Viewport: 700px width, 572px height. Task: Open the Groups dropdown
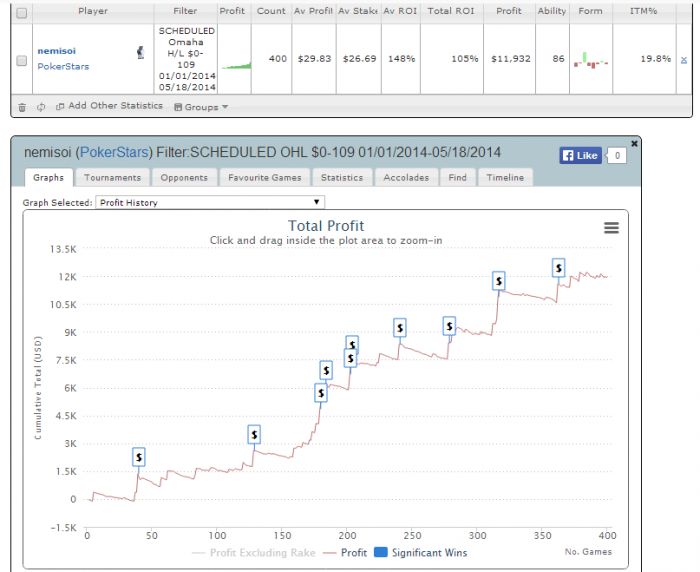pos(201,107)
